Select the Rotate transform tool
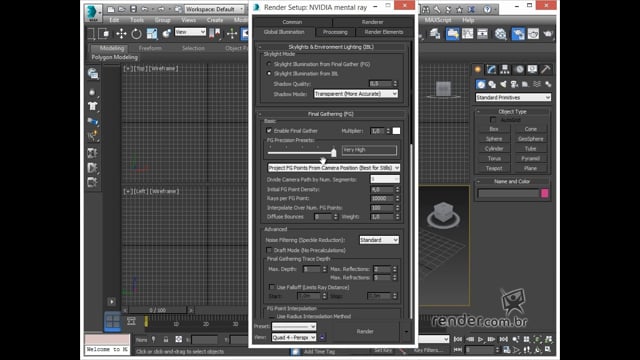The height and width of the screenshot is (360, 640). pos(136,34)
